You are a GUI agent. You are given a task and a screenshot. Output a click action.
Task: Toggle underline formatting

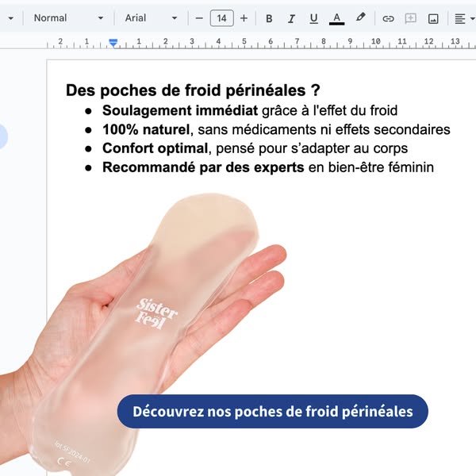314,18
